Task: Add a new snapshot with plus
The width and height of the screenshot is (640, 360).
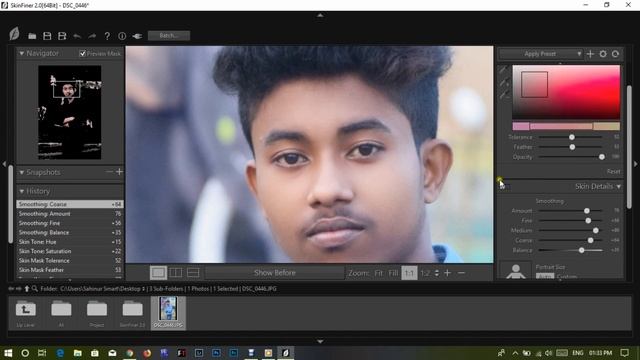Action: point(119,172)
